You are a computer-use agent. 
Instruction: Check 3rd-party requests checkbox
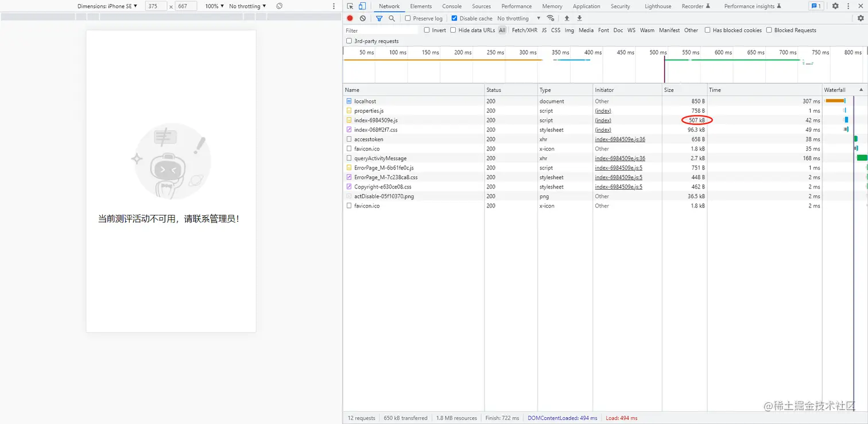point(349,41)
